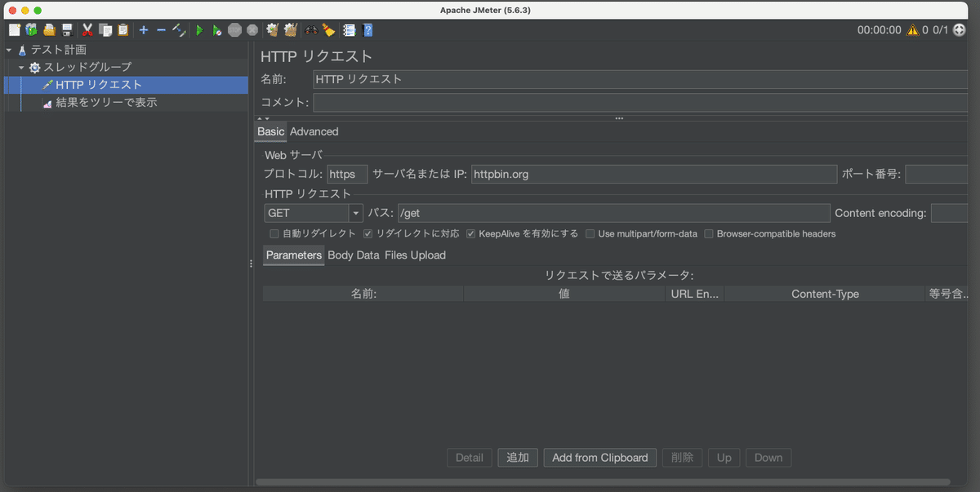Image resolution: width=980 pixels, height=492 pixels.
Task: Switch to the Advanced tab
Action: (x=314, y=131)
